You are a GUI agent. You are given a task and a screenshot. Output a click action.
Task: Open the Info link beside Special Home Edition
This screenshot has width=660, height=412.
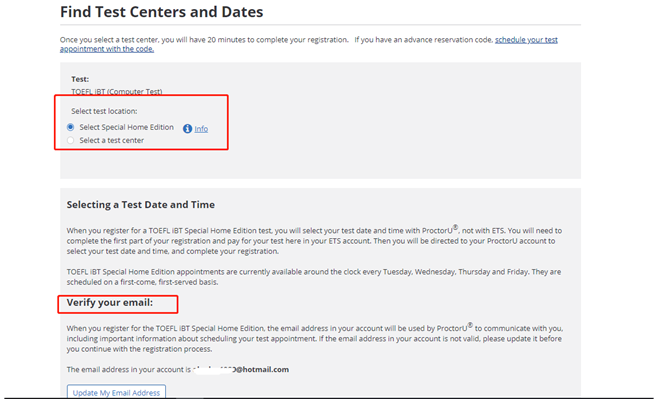(x=201, y=129)
